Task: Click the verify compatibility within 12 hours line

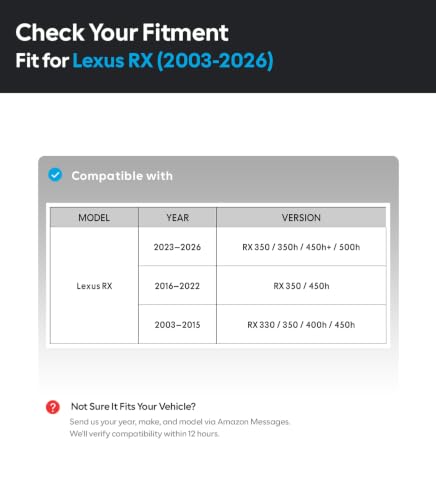Action: 144,434
